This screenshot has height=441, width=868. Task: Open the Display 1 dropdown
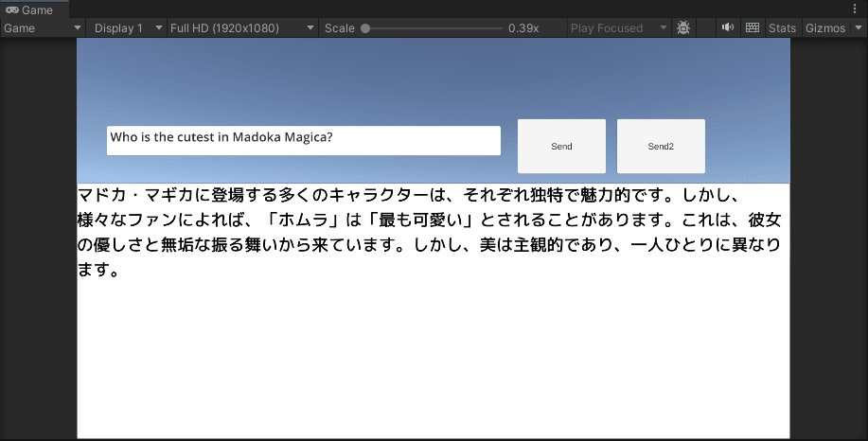pyautogui.click(x=127, y=28)
